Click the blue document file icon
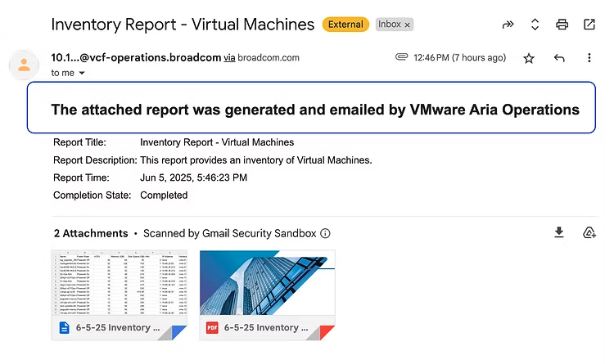This screenshot has height=364, width=605. point(64,328)
